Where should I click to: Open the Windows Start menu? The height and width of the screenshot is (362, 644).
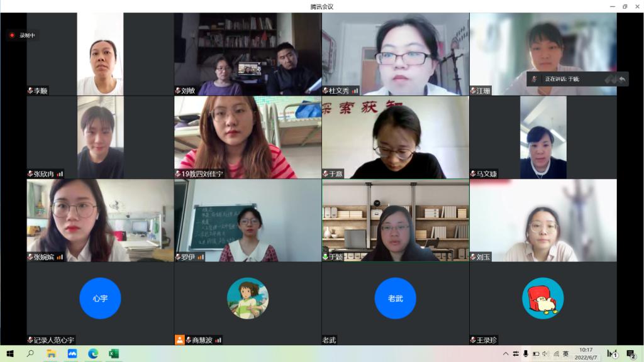coord(10,353)
